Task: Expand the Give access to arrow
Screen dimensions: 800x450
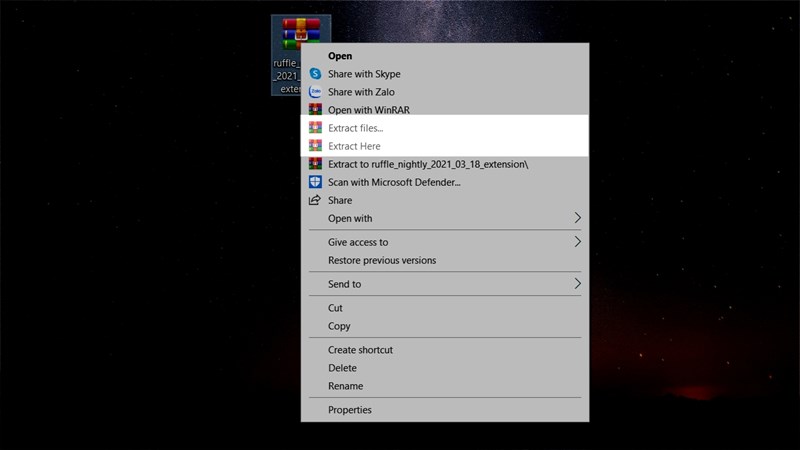Action: (577, 241)
